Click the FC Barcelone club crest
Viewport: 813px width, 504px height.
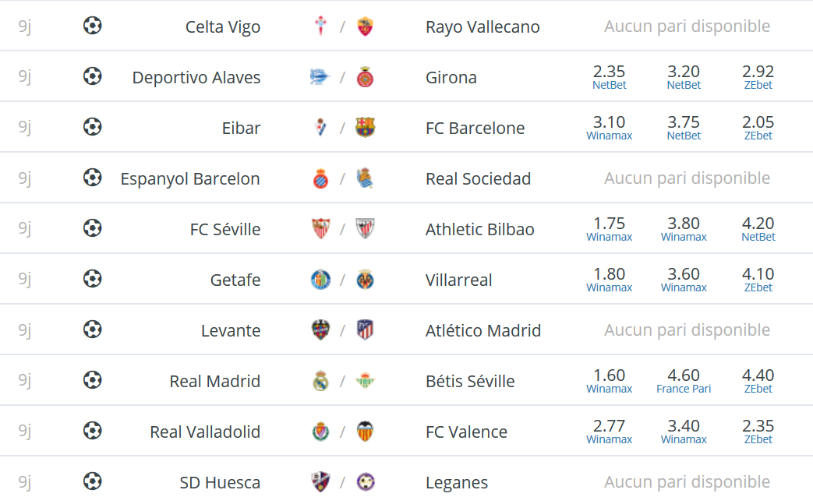coord(365,127)
